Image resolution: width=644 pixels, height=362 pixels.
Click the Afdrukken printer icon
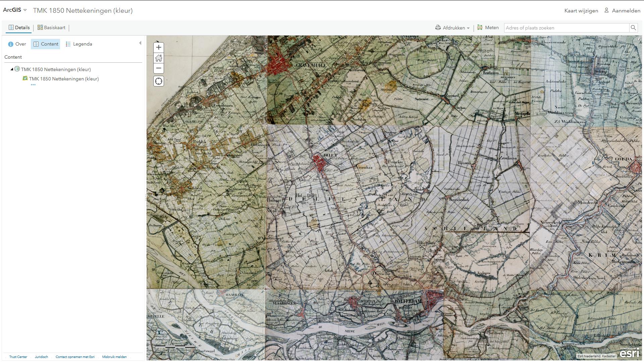438,27
